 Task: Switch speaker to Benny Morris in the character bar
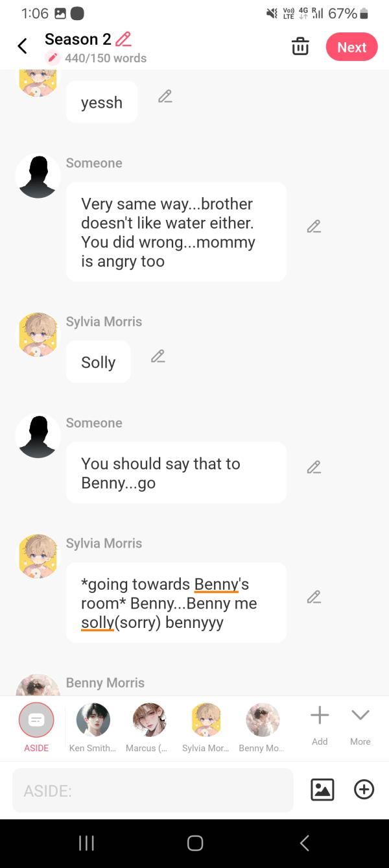click(262, 721)
